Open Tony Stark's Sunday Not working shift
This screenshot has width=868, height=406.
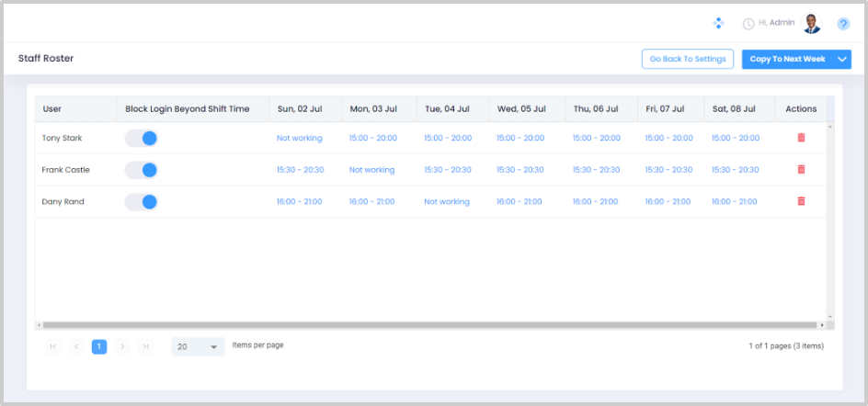pyautogui.click(x=299, y=138)
